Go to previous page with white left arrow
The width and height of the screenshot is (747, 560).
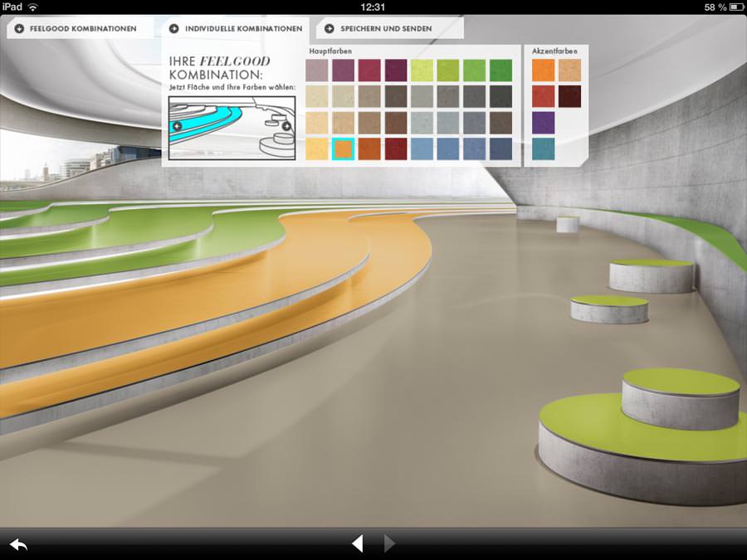(357, 543)
